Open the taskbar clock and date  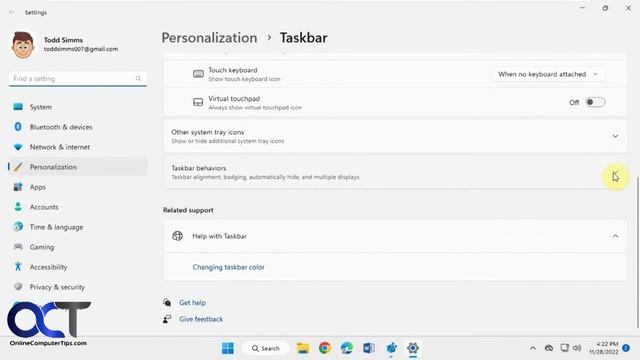click(x=603, y=348)
